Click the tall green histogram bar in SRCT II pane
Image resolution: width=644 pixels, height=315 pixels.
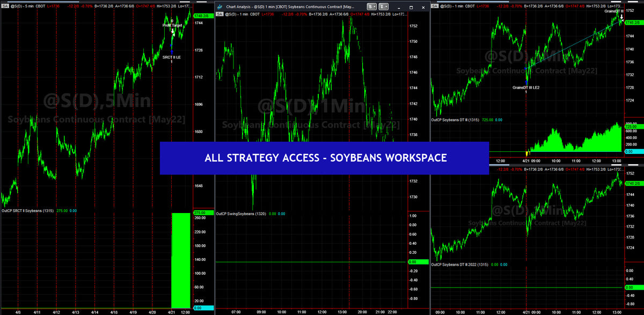pos(180,260)
